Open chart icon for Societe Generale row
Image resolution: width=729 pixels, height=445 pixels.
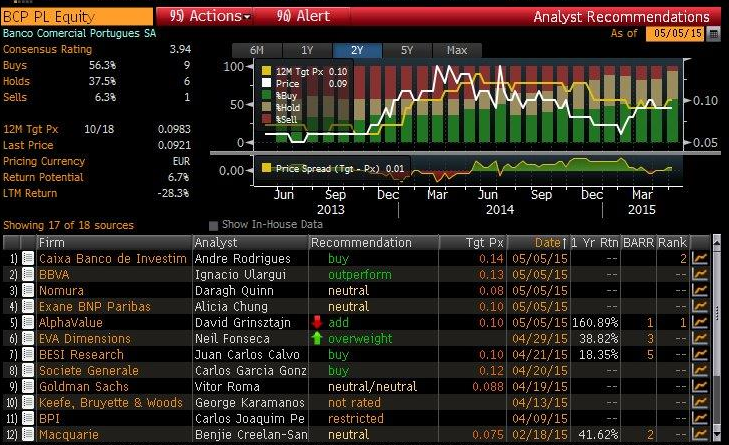tap(700, 371)
